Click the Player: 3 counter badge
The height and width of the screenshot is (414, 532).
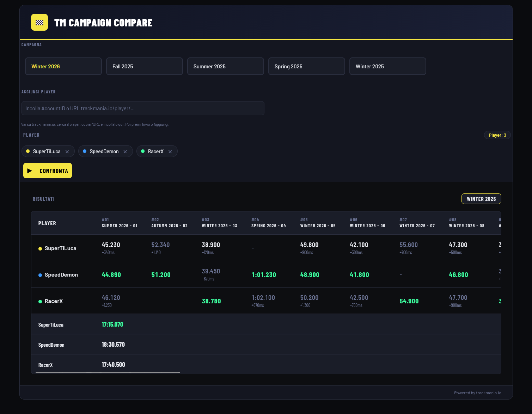click(497, 135)
